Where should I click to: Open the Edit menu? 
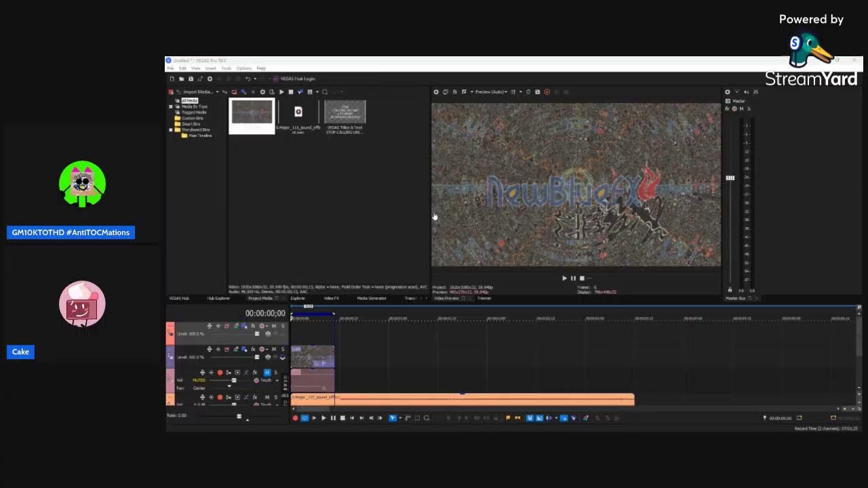click(x=182, y=68)
